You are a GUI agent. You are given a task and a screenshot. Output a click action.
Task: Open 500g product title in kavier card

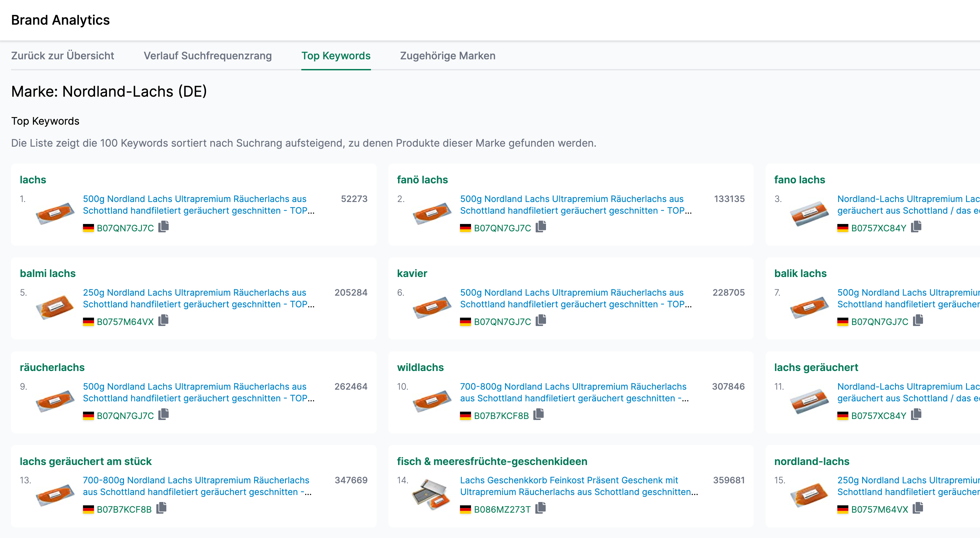coord(576,298)
